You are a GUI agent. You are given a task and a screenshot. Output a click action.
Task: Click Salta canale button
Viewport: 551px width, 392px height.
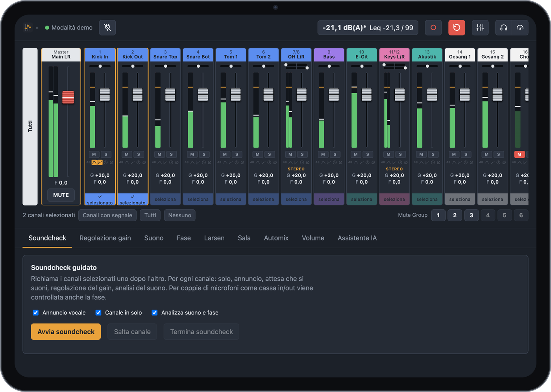coord(132,332)
